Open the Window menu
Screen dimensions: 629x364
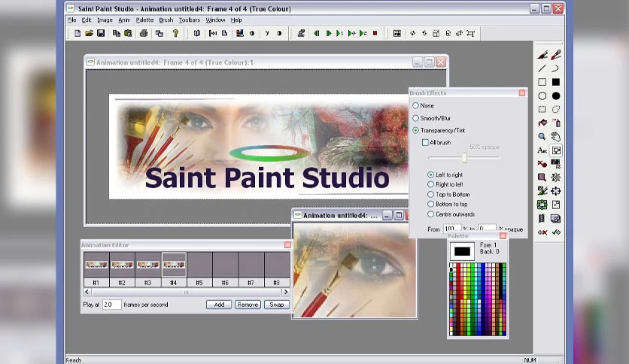point(215,20)
